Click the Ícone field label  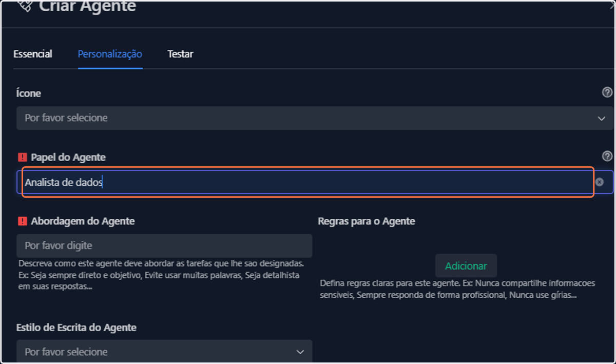29,93
